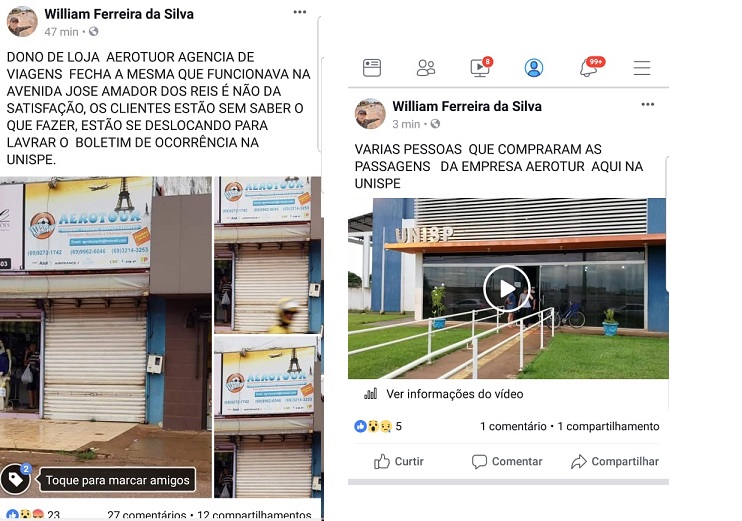Tap 'Toque para marcar amigos' label

coord(117,480)
